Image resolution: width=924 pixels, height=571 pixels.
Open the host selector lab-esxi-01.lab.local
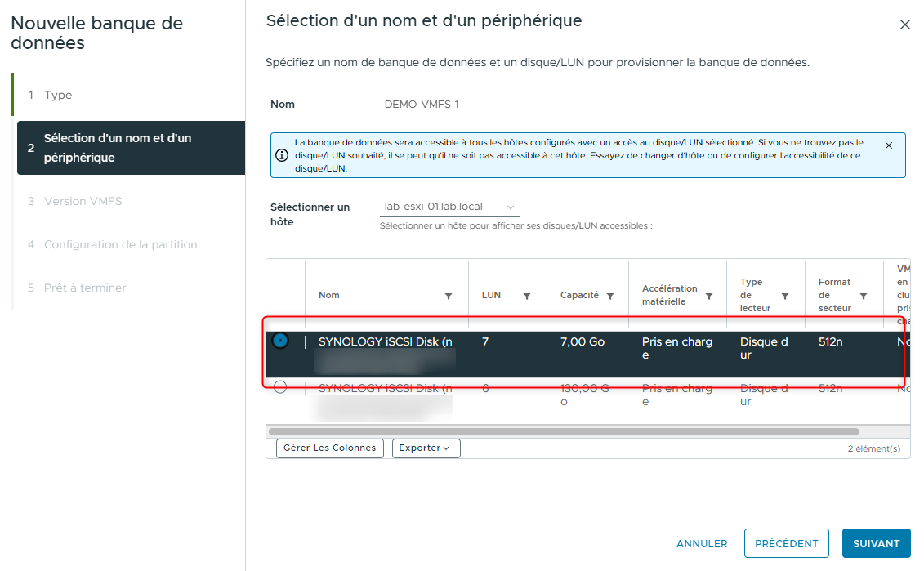[448, 207]
